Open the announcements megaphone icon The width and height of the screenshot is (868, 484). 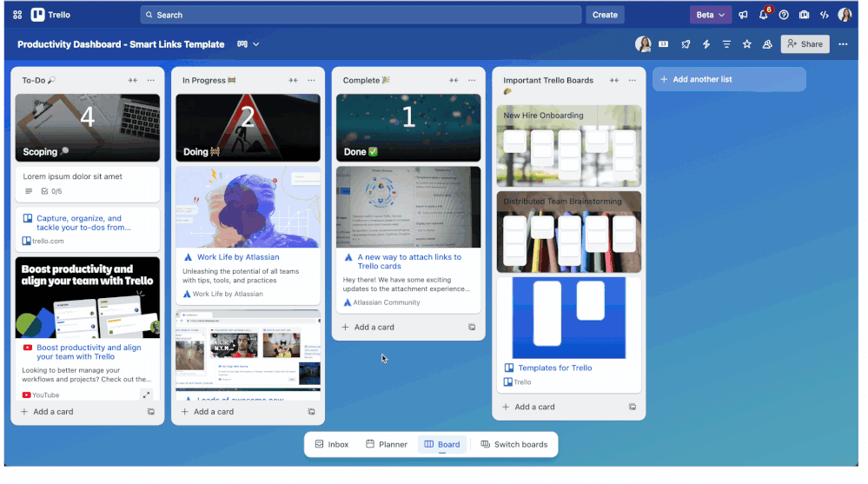pyautogui.click(x=743, y=15)
